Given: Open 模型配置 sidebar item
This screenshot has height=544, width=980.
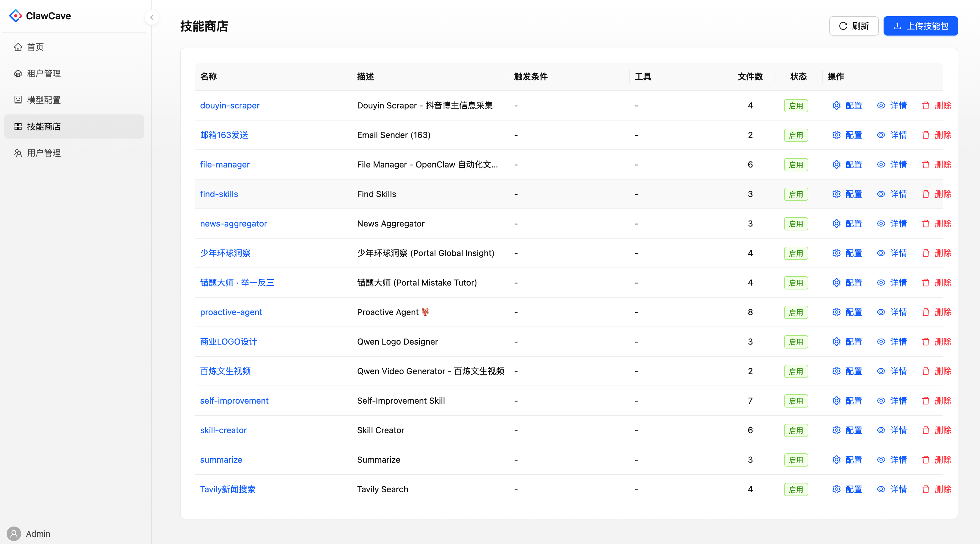Looking at the screenshot, I should click(x=43, y=100).
